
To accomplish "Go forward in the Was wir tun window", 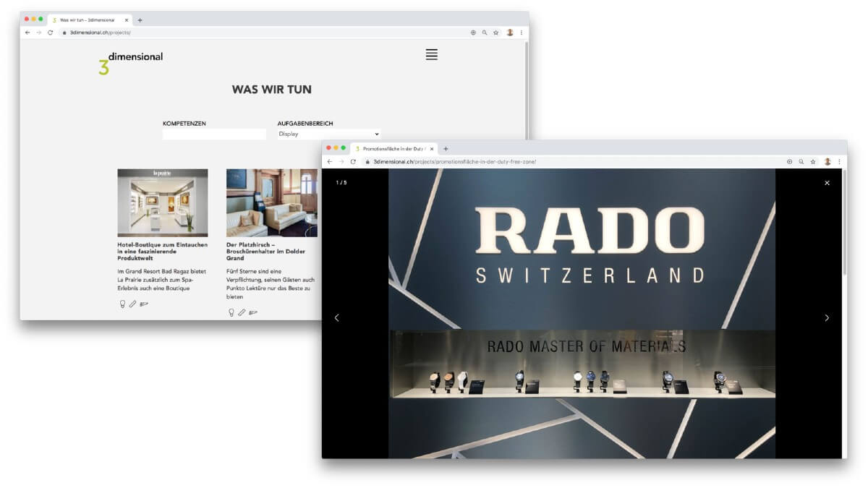I will (x=38, y=33).
